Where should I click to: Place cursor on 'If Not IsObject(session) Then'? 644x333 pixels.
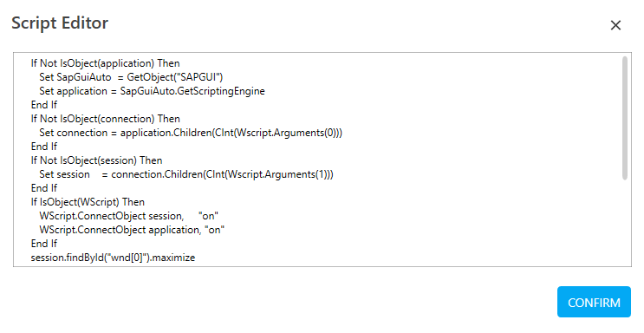pos(96,160)
